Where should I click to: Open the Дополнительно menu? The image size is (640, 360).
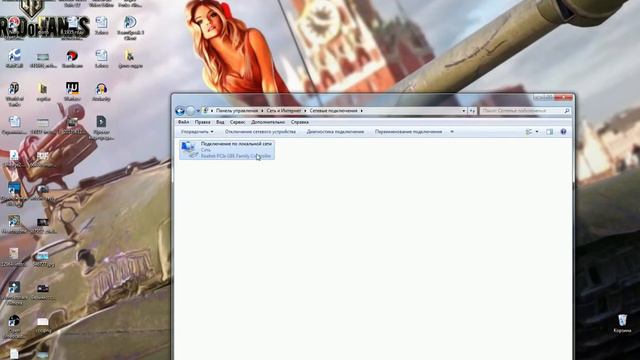click(268, 122)
